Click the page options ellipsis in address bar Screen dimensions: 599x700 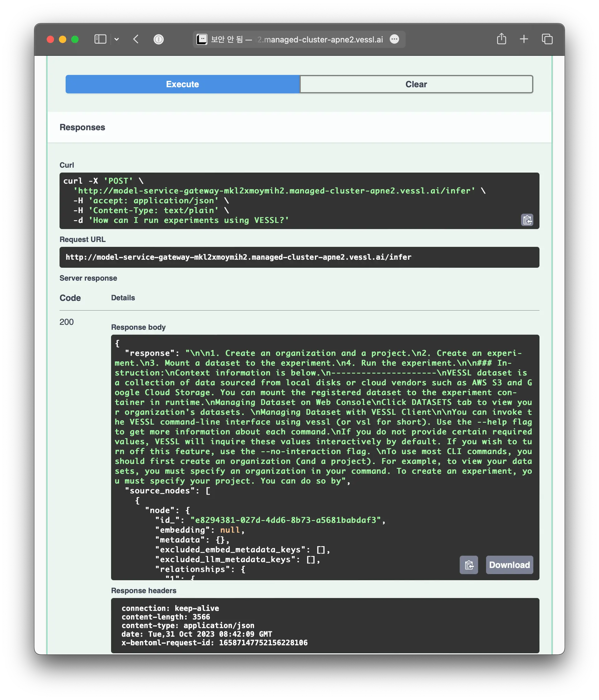[394, 39]
